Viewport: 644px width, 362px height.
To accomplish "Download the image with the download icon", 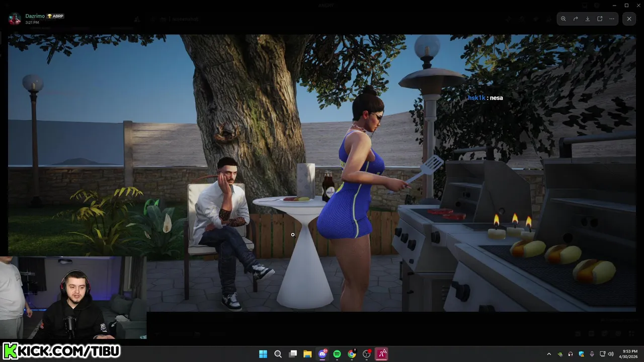I will [588, 19].
